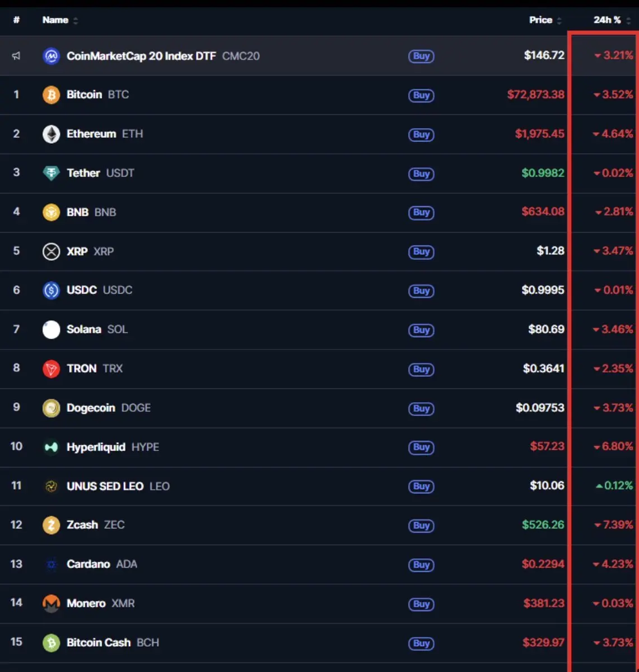
Task: Click the $10.06 UNUS SED LEO price
Action: point(547,486)
